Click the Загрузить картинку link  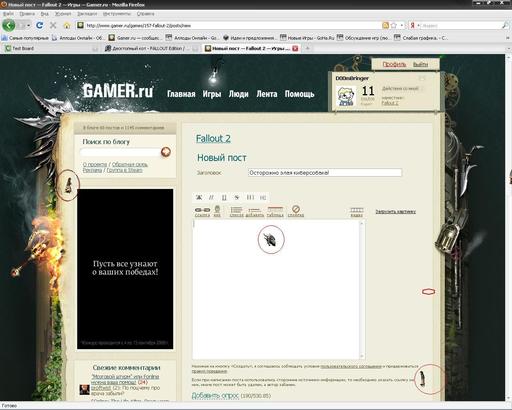tap(395, 211)
